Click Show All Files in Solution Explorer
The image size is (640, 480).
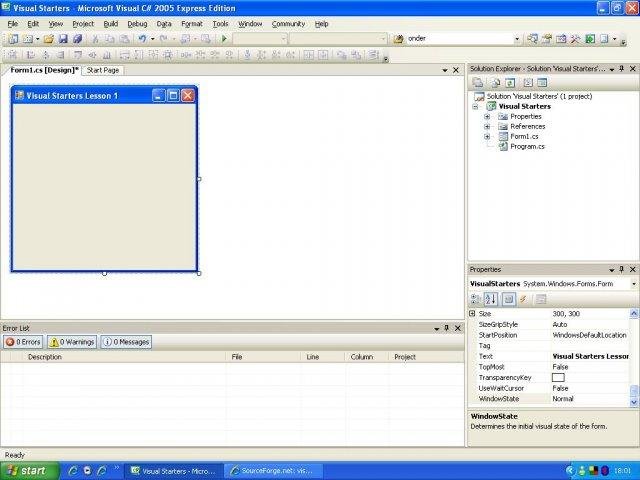click(x=496, y=83)
